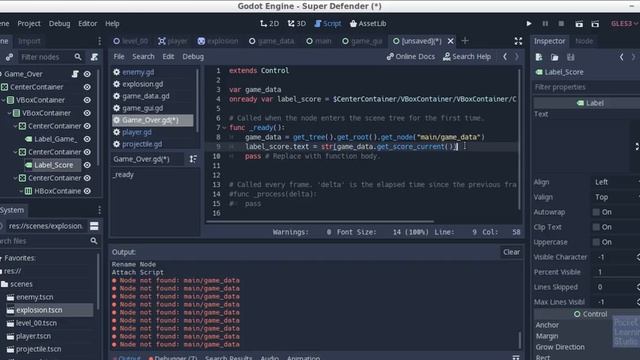
Task: Open Online Docs link
Action: pyautogui.click(x=411, y=57)
